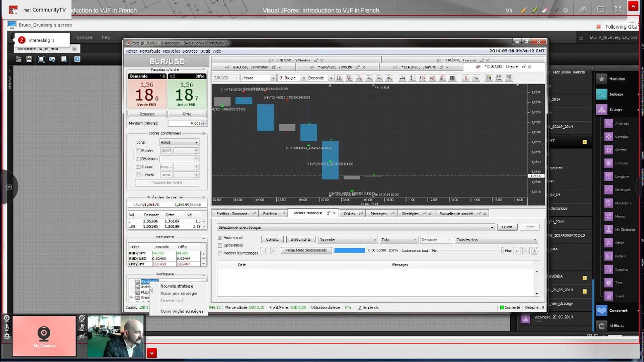Screen dimensions: 644x362
Task: Open the My Strategies block icon
Action: click(609, 229)
